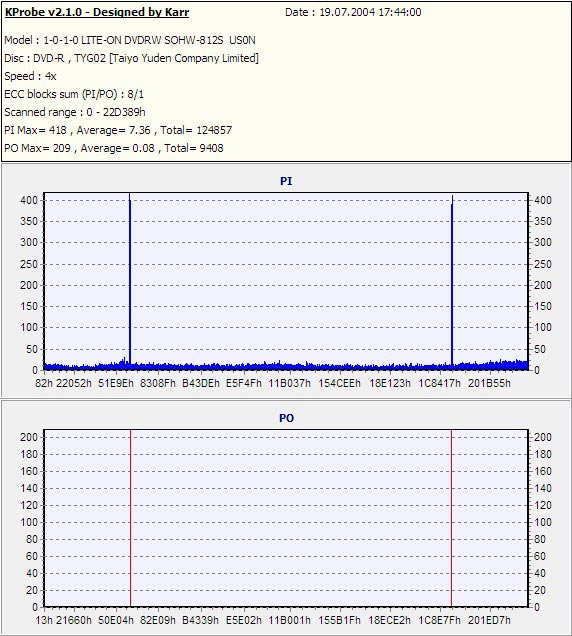Click the second red PO spike line
Viewport: 572px width, 636px height.
pos(451,518)
